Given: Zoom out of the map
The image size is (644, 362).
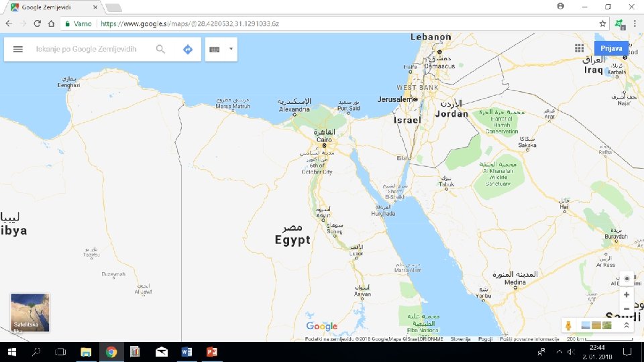Looking at the screenshot, I should [x=627, y=308].
